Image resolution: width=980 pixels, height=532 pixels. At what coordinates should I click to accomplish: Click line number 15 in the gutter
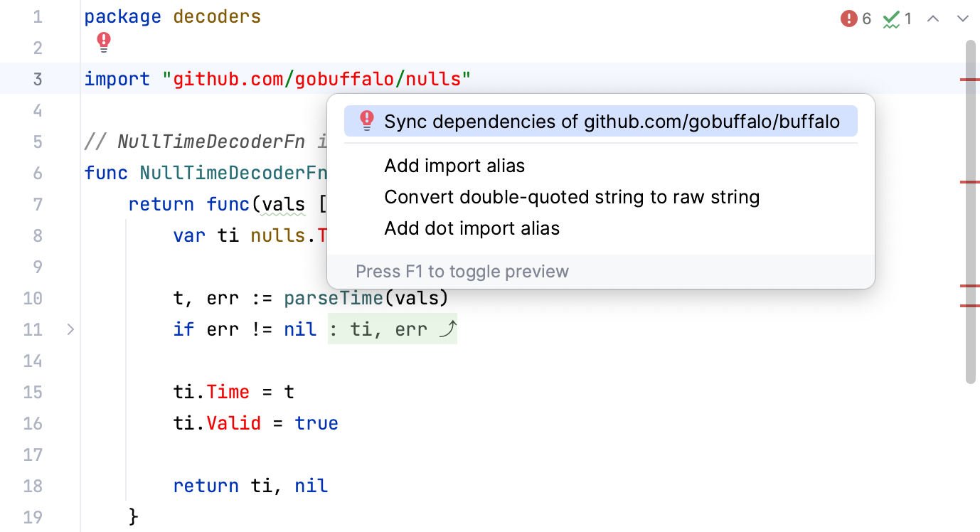33,392
